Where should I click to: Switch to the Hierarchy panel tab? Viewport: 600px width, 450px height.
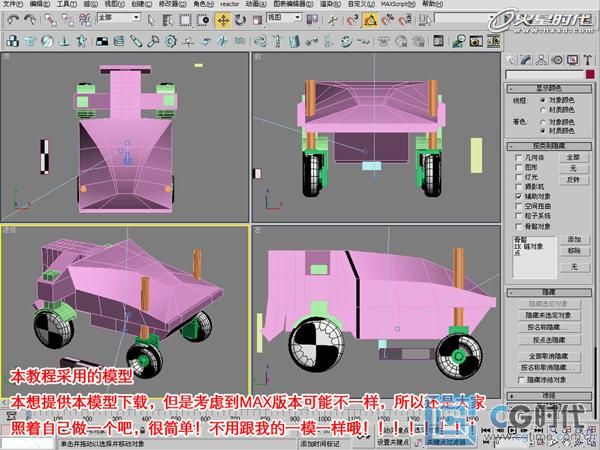(541, 59)
